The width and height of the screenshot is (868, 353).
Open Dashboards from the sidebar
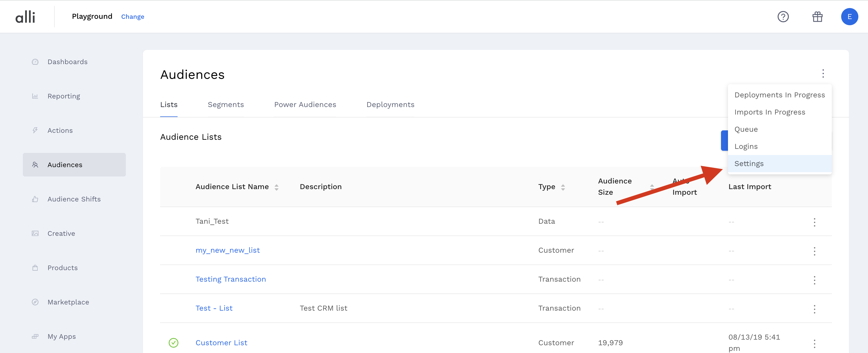point(67,62)
